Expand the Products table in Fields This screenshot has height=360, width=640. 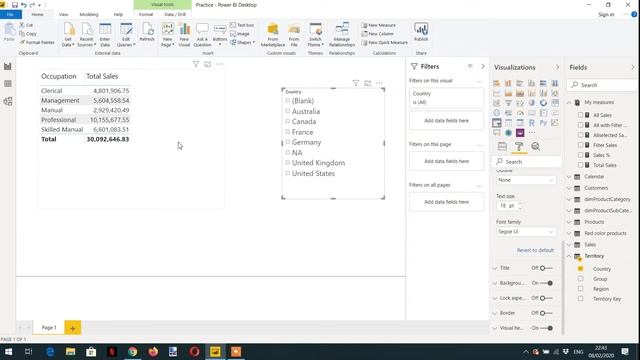(569, 222)
